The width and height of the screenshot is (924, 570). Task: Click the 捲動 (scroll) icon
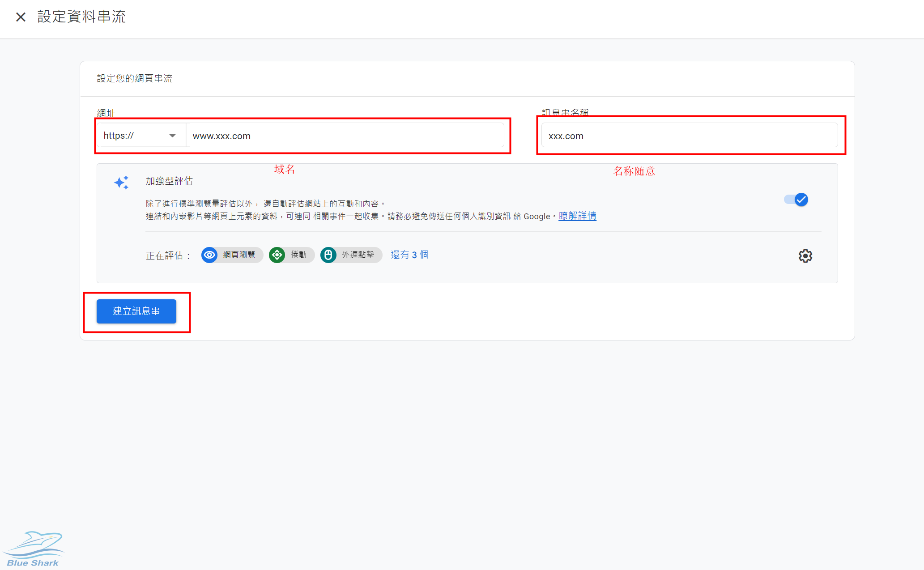point(278,254)
